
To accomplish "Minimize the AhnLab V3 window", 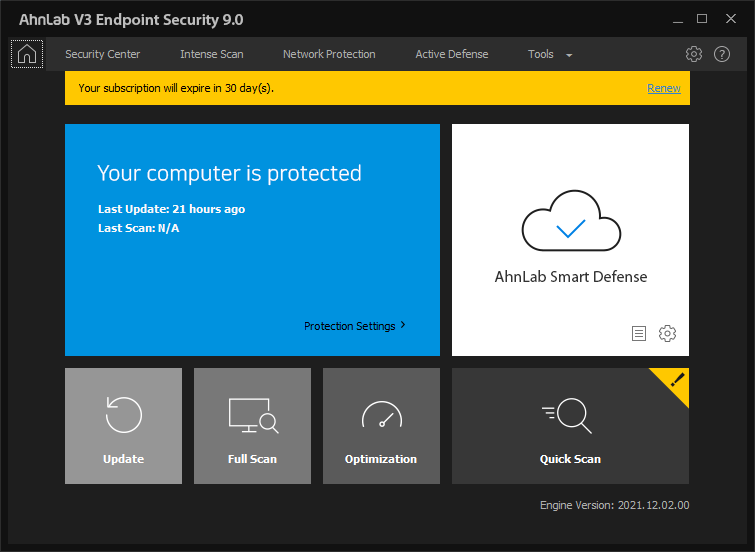I will (676, 18).
